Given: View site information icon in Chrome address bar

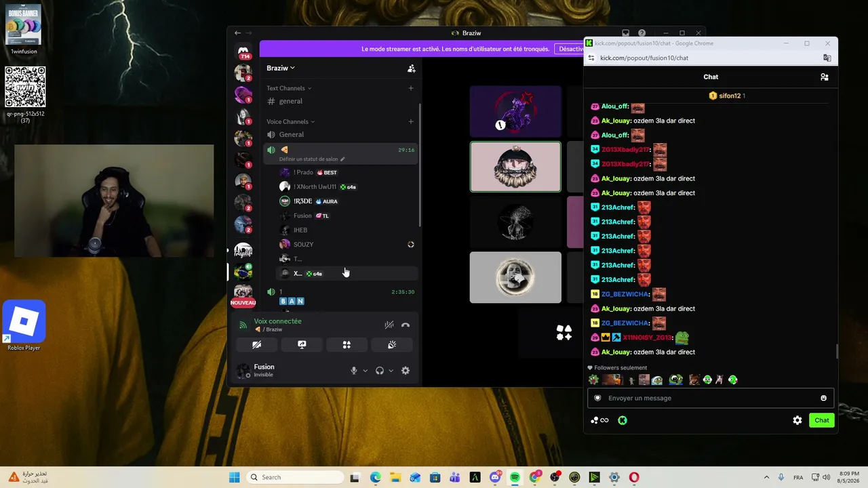Looking at the screenshot, I should point(591,58).
